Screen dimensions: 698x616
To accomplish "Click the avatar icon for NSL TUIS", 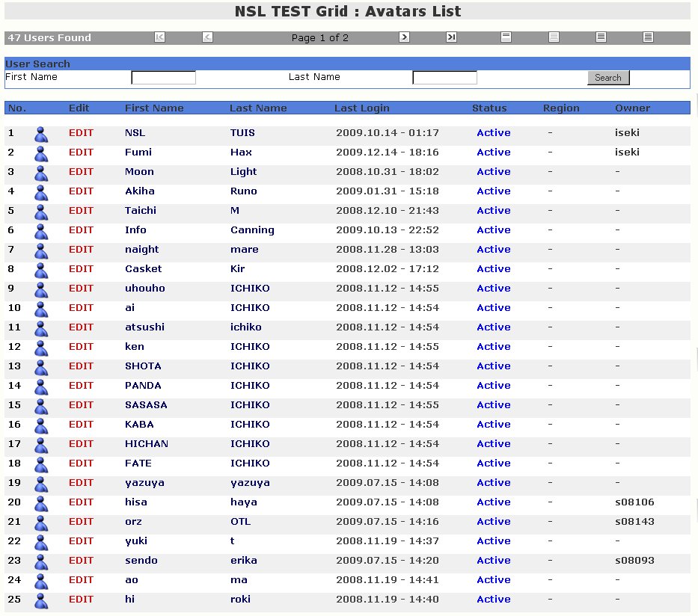I will pos(41,134).
